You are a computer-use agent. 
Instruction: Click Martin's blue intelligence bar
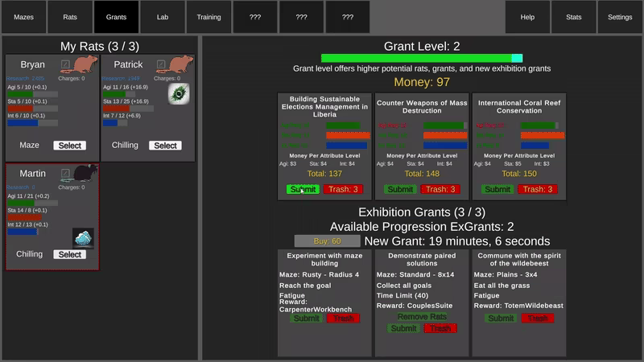pyautogui.click(x=23, y=232)
